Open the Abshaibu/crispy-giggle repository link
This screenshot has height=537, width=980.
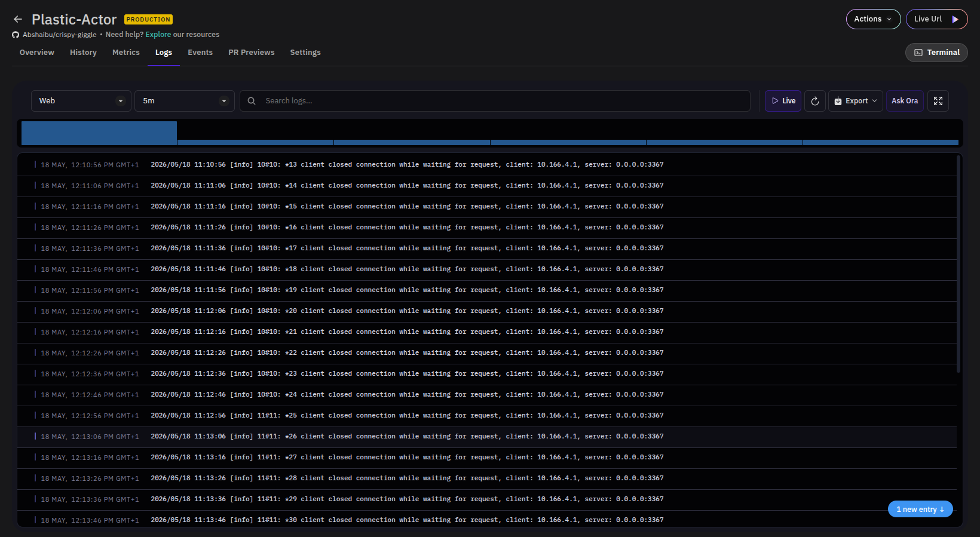(59, 35)
